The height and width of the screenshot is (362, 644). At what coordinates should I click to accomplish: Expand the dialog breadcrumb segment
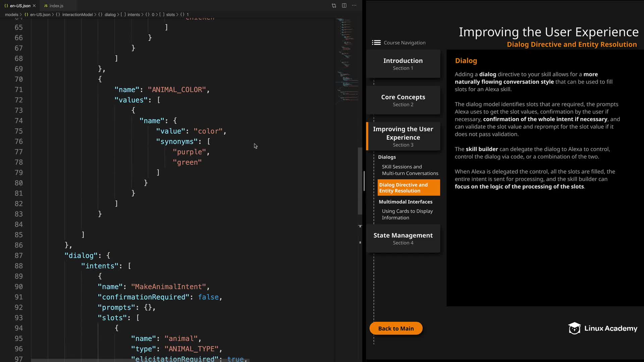coord(110,14)
